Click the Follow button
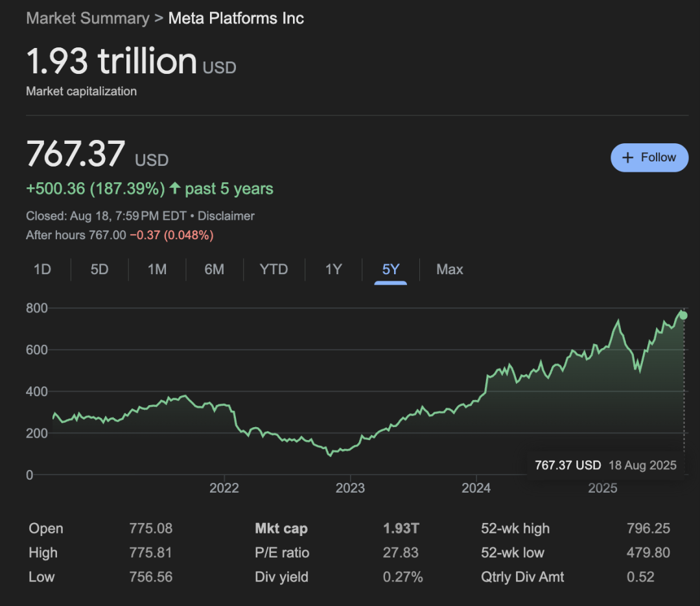 pyautogui.click(x=649, y=157)
